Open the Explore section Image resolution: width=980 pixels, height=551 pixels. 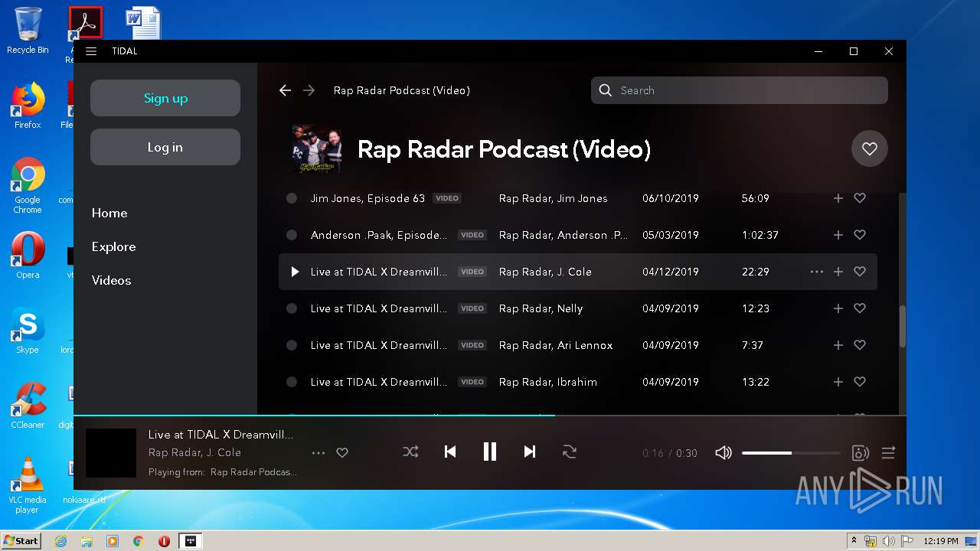pos(113,246)
